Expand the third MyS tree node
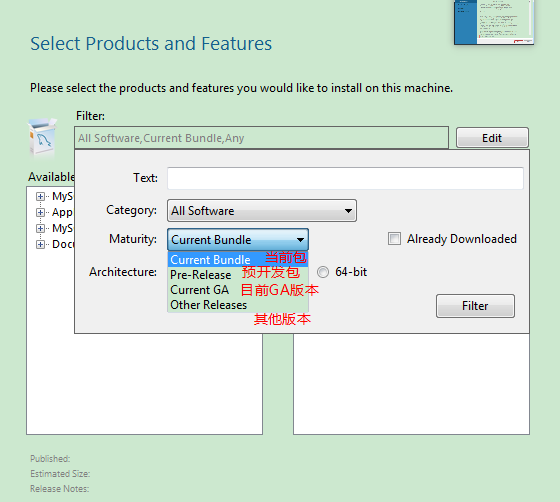 40,228
